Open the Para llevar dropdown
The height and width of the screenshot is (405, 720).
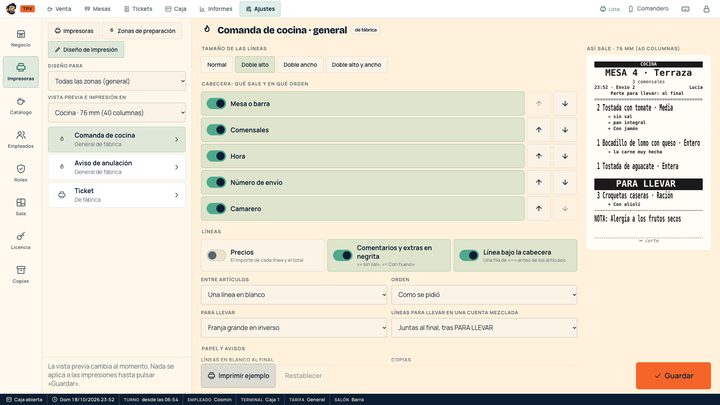coord(294,328)
